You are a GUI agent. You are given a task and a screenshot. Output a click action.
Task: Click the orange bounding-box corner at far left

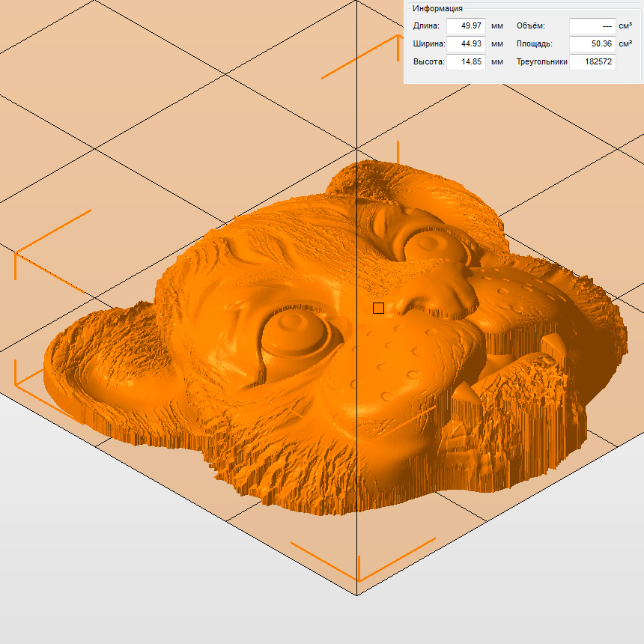tap(16, 255)
